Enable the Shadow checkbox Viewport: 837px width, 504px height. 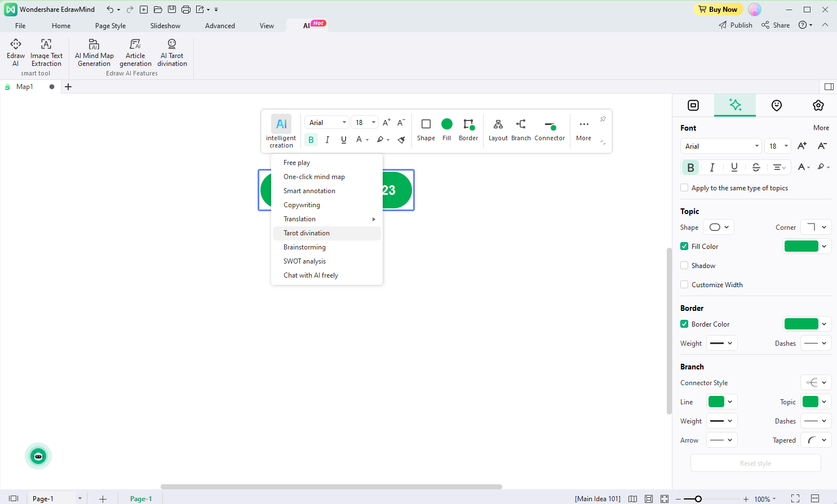point(684,265)
